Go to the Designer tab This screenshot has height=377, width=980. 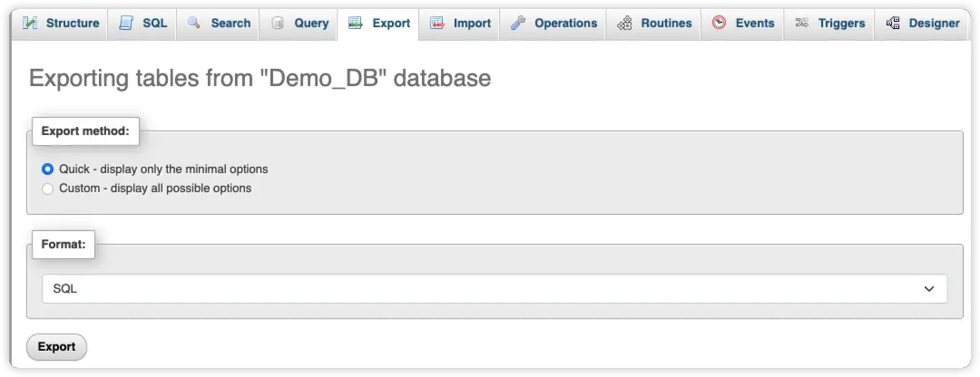click(x=934, y=23)
